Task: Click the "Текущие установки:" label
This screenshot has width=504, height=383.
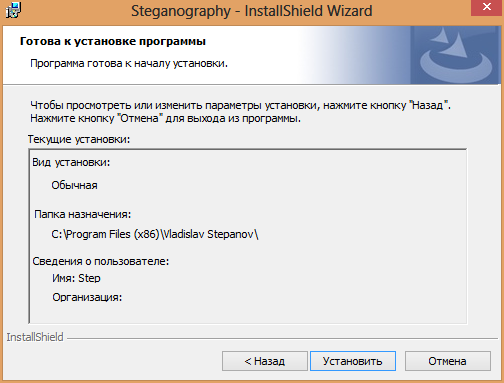Action: [79, 139]
